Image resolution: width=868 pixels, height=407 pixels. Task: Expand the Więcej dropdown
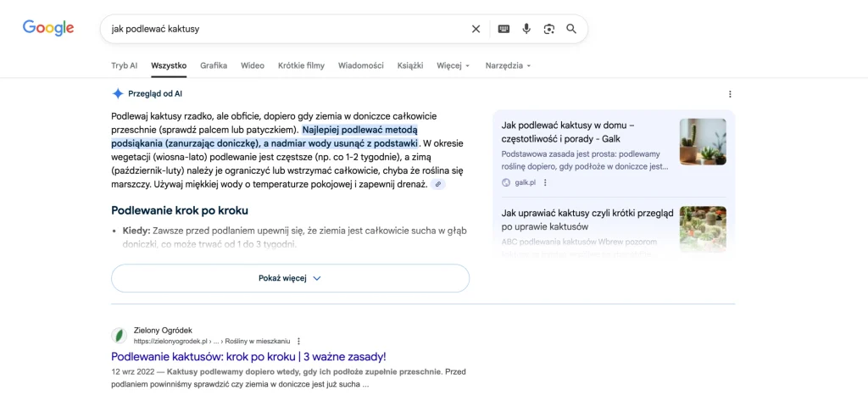453,65
